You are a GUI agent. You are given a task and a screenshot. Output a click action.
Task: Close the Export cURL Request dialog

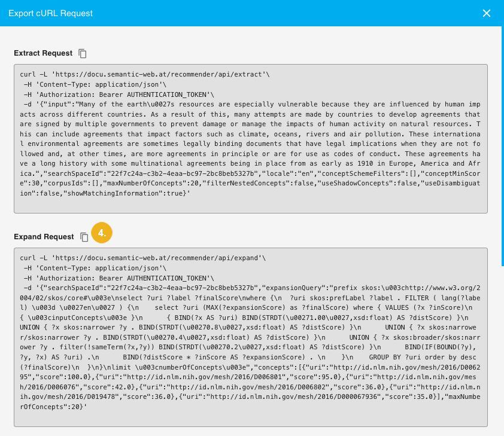coord(487,13)
